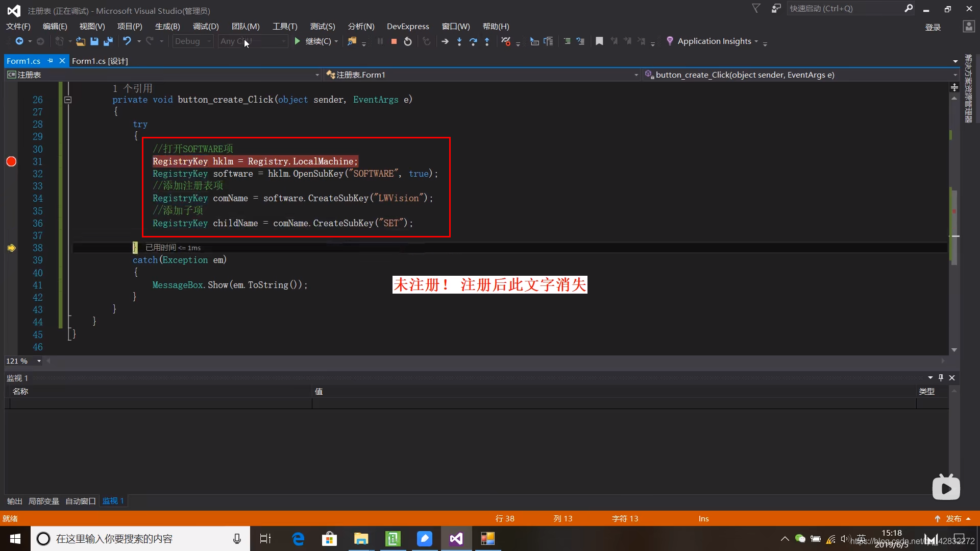Viewport: 980px width, 551px height.
Task: Switch to the 自动窗口 tab
Action: [81, 501]
